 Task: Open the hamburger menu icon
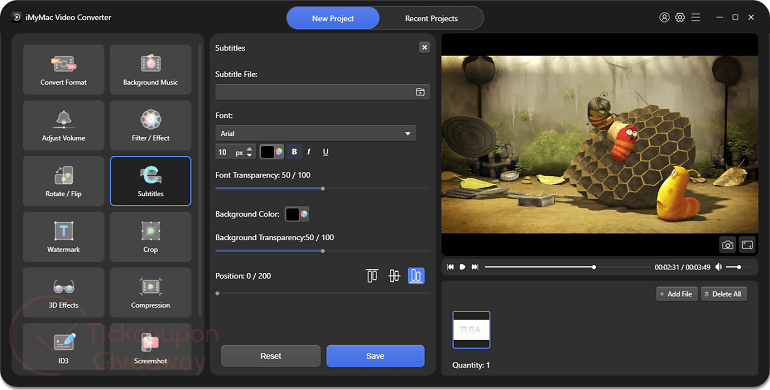pos(695,17)
